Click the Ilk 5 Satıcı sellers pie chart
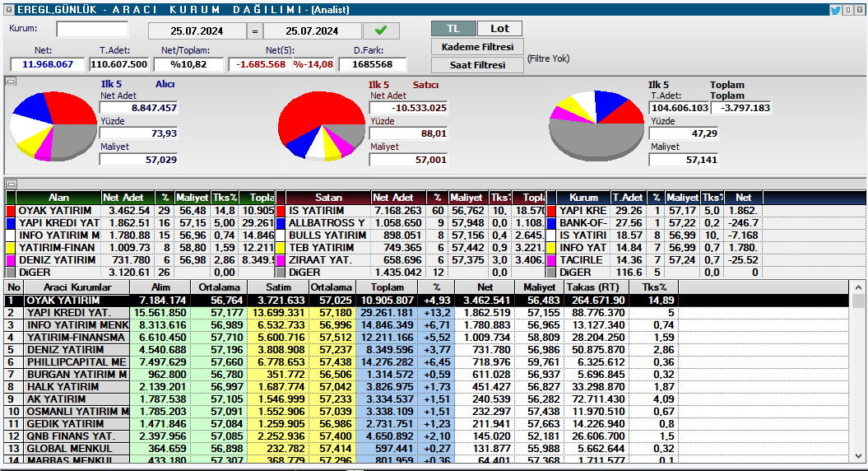Viewport: 868px width, 471px height. 321,126
